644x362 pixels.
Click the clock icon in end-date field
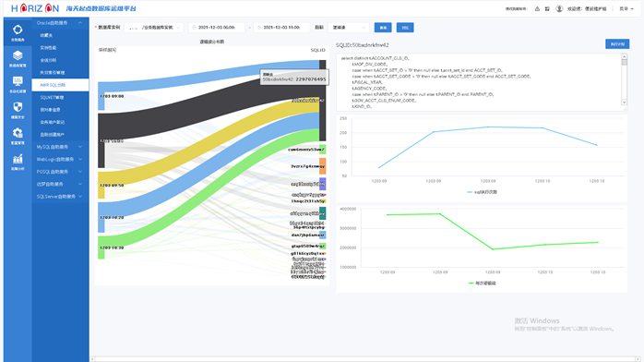(258, 28)
